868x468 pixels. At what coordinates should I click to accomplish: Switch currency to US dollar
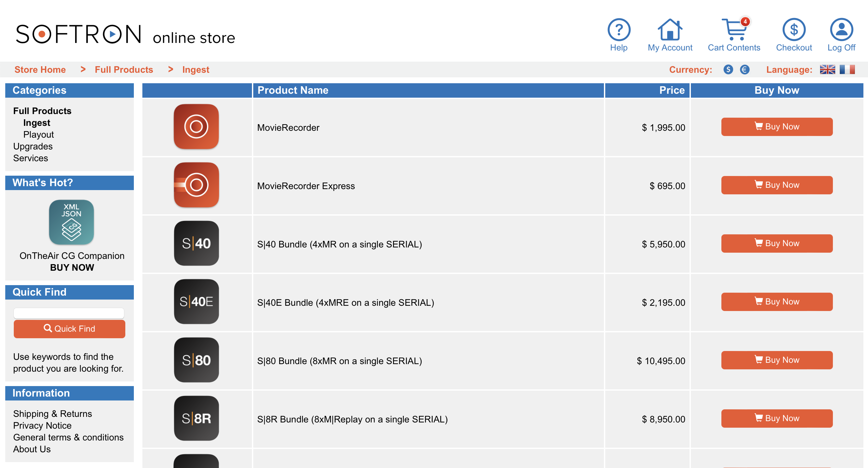pos(728,70)
